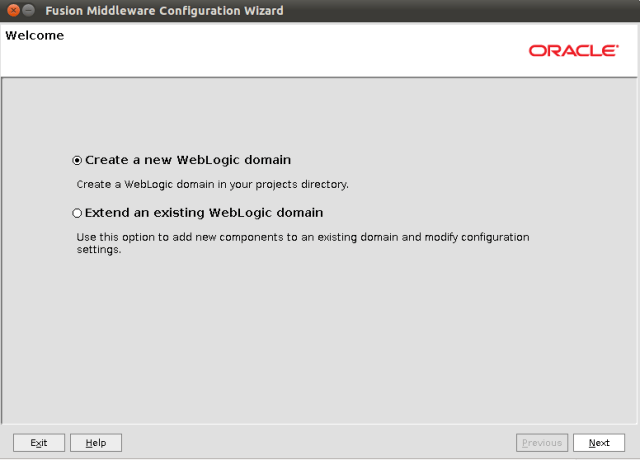Click the Welcome heading text
The width and height of the screenshot is (640, 460).
35,36
